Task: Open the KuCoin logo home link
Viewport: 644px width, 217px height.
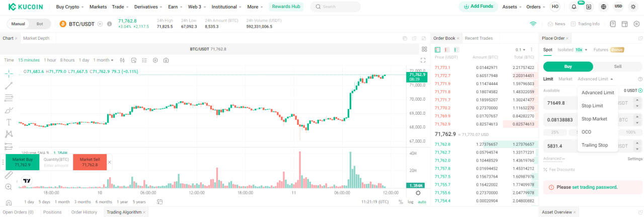Action: pos(25,7)
